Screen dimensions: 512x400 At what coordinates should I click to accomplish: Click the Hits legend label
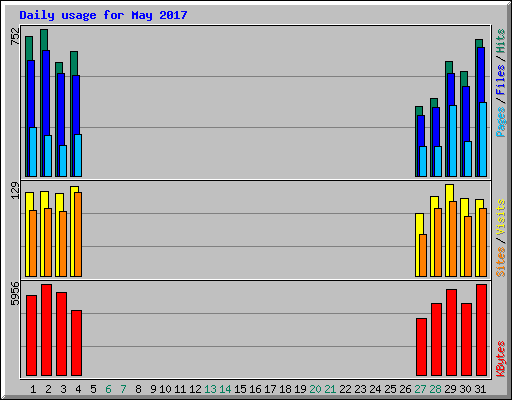pos(500,41)
